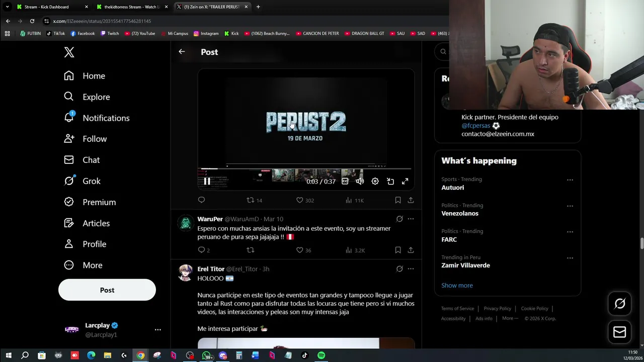Open @fcpersas mention link
The width and height of the screenshot is (644, 362).
click(475, 126)
